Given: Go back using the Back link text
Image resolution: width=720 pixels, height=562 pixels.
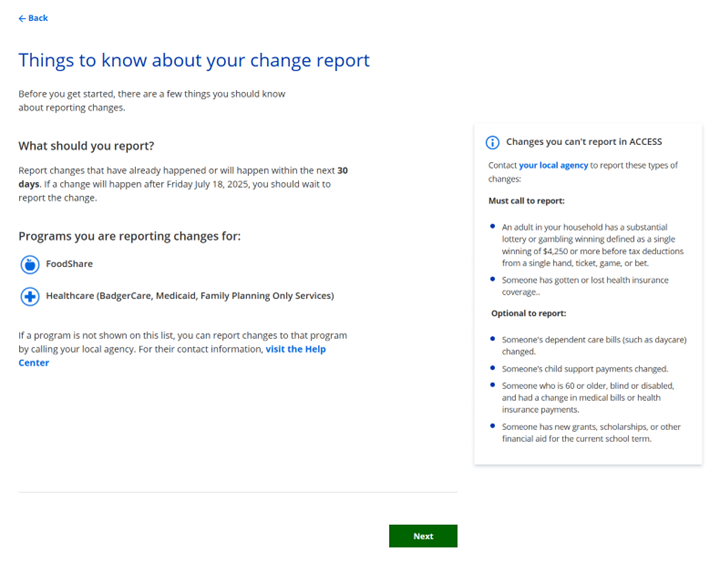Looking at the screenshot, I should pyautogui.click(x=38, y=18).
